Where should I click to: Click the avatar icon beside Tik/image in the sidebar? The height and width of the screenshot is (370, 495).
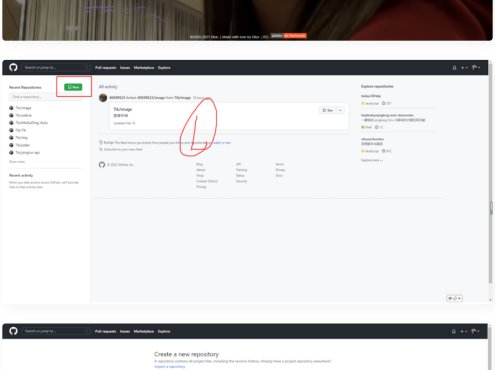click(11, 108)
